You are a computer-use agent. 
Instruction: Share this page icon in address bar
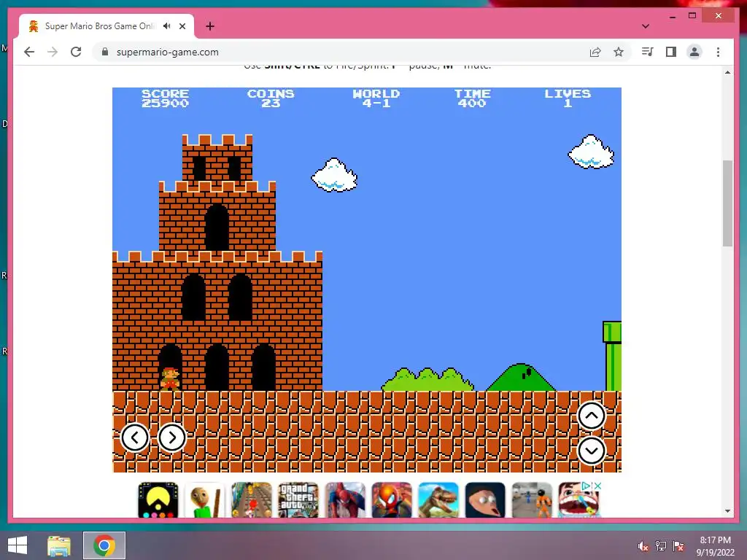(x=595, y=52)
